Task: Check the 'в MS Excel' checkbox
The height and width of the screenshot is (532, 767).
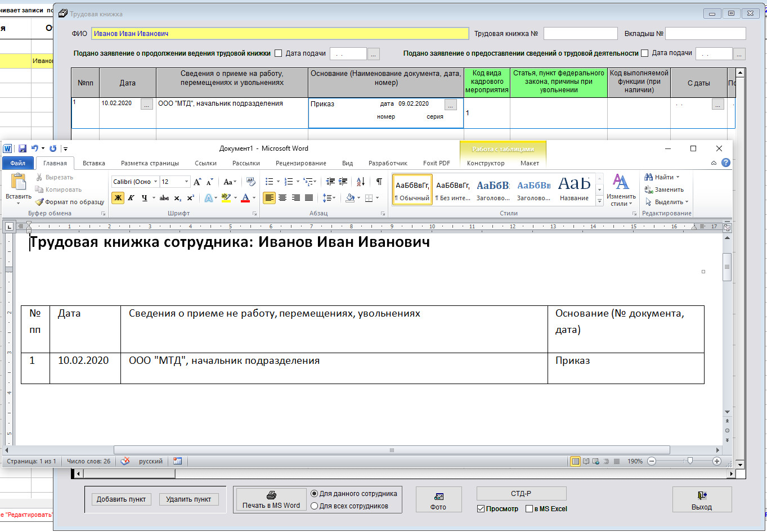Action: click(529, 509)
